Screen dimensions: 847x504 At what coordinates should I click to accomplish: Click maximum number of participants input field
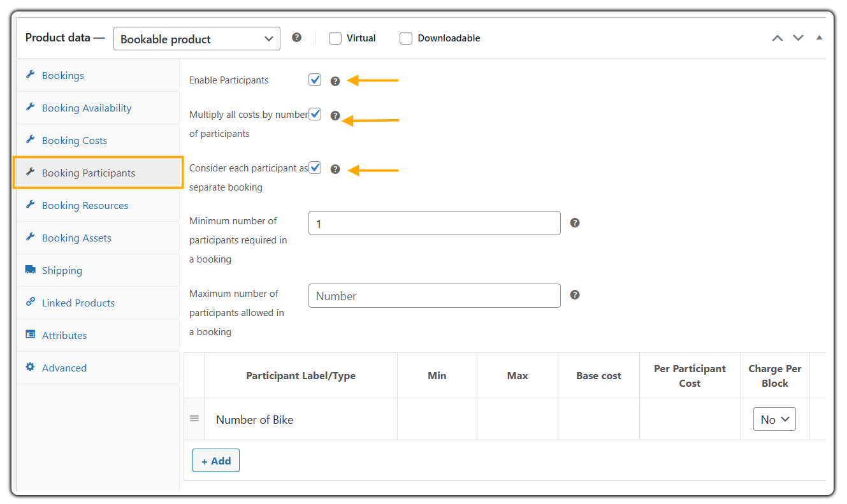pyautogui.click(x=435, y=296)
